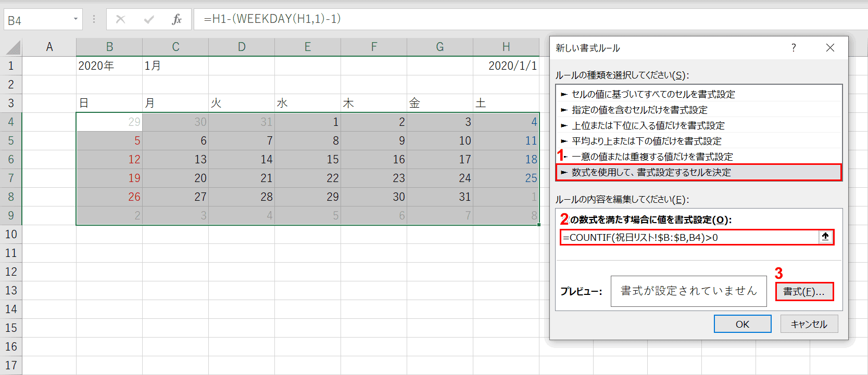The width and height of the screenshot is (868, 375).
Task: Click the help question mark in dialog
Action: 793,48
